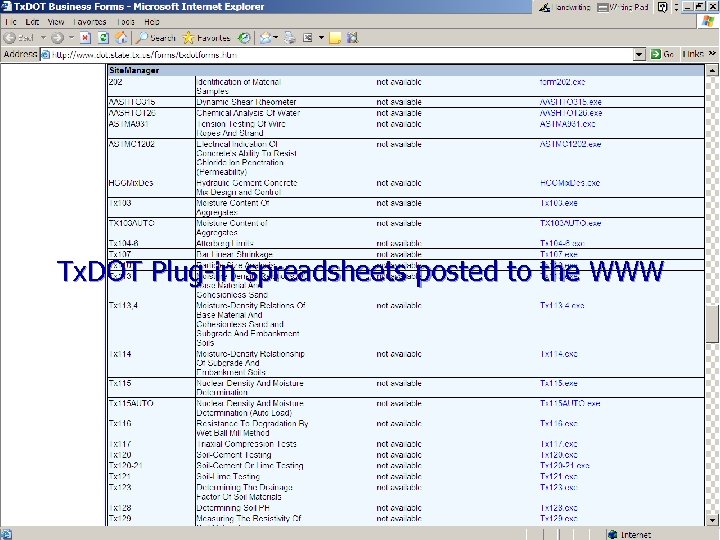720x540 pixels.
Task: Click the 'Triaxial Compression Tests' cell
Action: coord(246,444)
